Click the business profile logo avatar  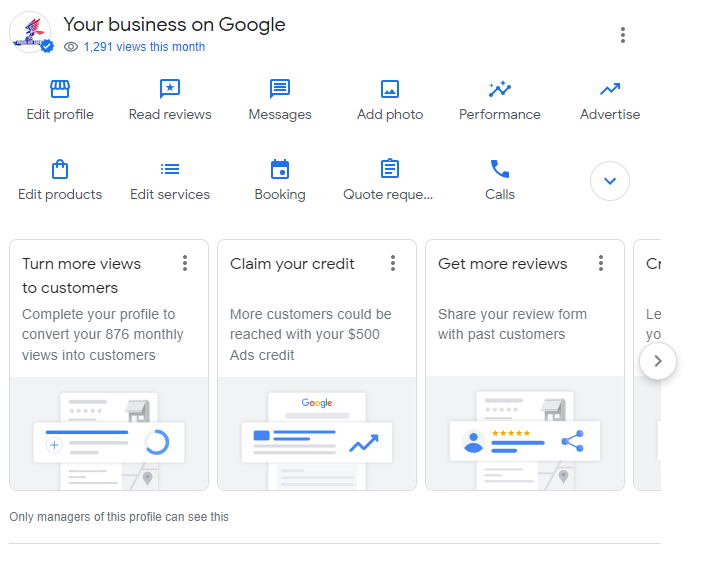click(x=30, y=32)
